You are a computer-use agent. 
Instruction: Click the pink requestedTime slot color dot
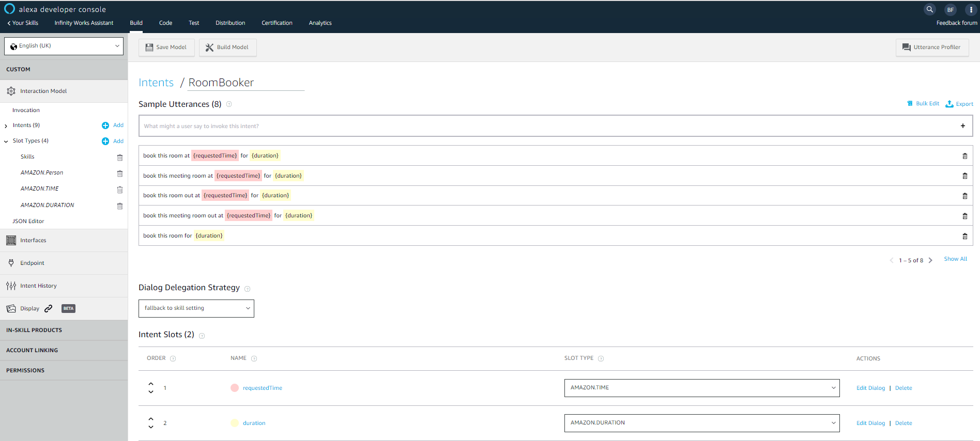(x=235, y=388)
